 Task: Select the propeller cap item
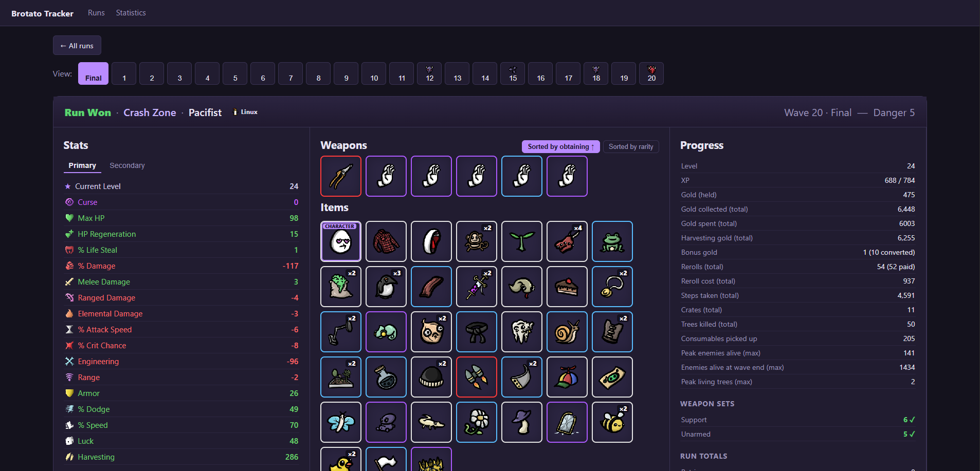567,377
